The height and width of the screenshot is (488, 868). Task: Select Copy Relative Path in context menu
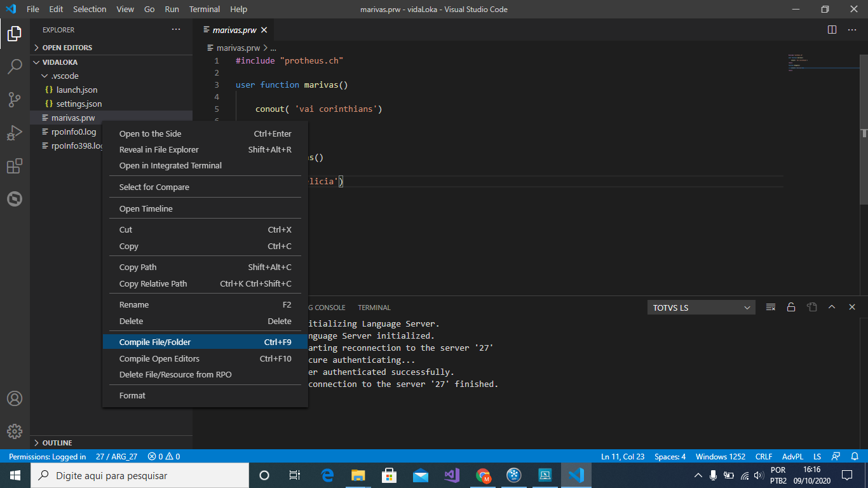pos(205,283)
